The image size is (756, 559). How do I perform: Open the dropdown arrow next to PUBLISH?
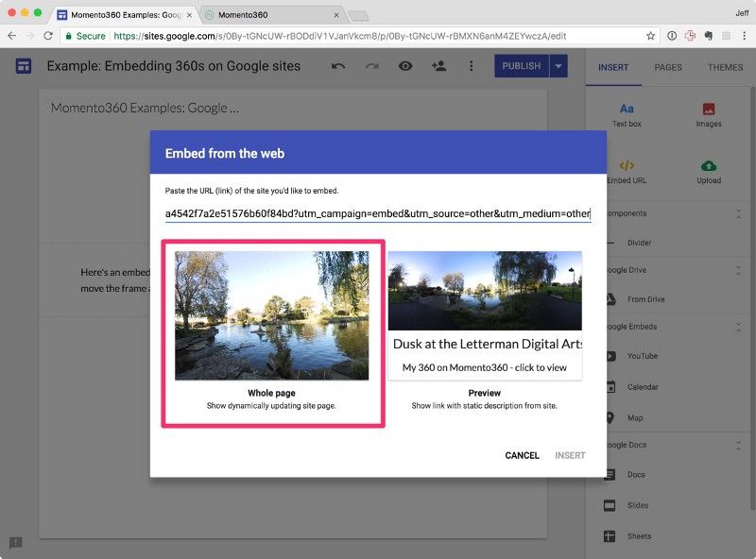point(558,66)
